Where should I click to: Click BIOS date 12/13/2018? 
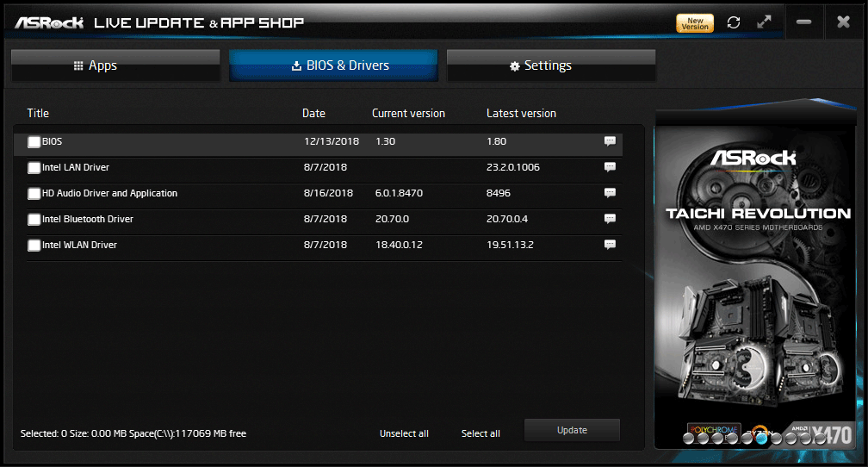coord(332,141)
